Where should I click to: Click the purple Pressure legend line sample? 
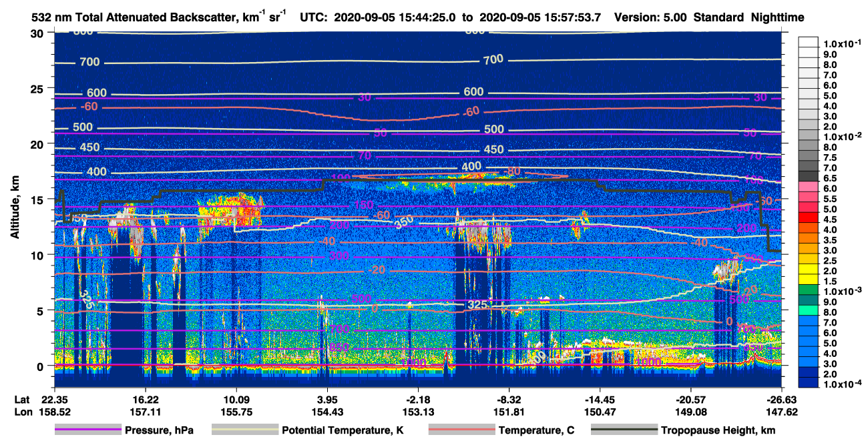pyautogui.click(x=89, y=430)
